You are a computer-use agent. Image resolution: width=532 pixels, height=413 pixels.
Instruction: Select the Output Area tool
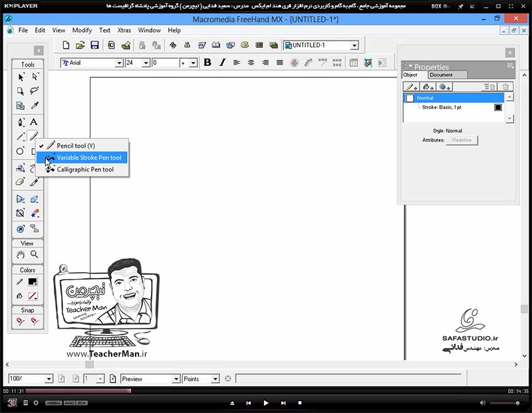[21, 106]
